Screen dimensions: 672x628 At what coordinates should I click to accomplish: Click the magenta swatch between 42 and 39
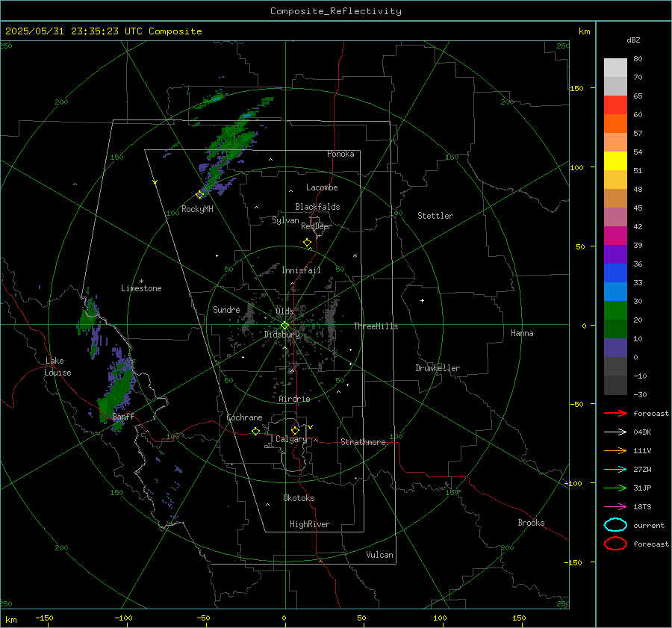coord(615,236)
